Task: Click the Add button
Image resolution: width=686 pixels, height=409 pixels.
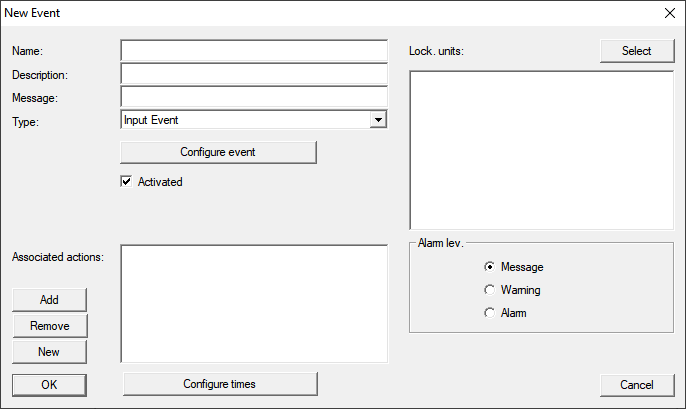Action: (x=49, y=300)
